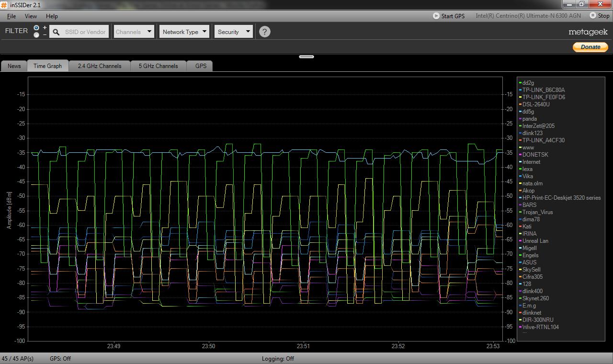
Task: Expand the Network Type dropdown
Action: point(184,32)
